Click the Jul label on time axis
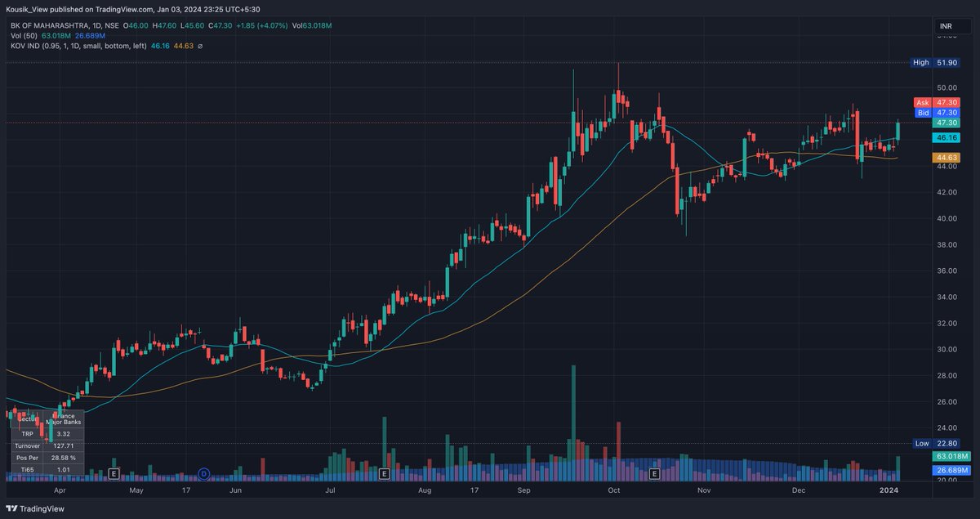Image resolution: width=980 pixels, height=519 pixels. tap(331, 491)
